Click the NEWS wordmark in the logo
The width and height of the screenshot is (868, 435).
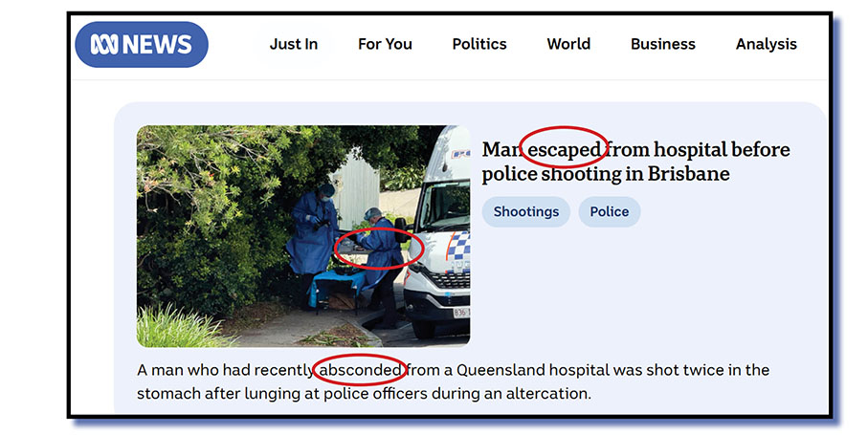157,44
